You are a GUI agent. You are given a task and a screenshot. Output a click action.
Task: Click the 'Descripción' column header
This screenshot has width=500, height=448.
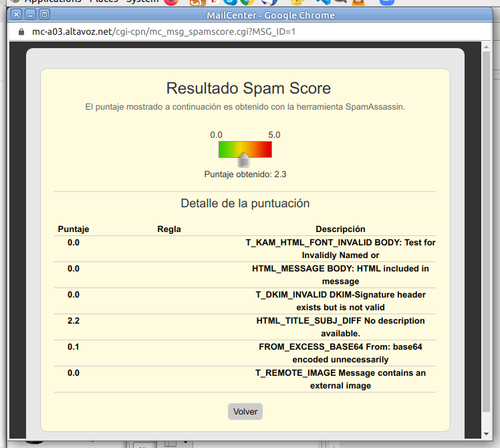[340, 229]
